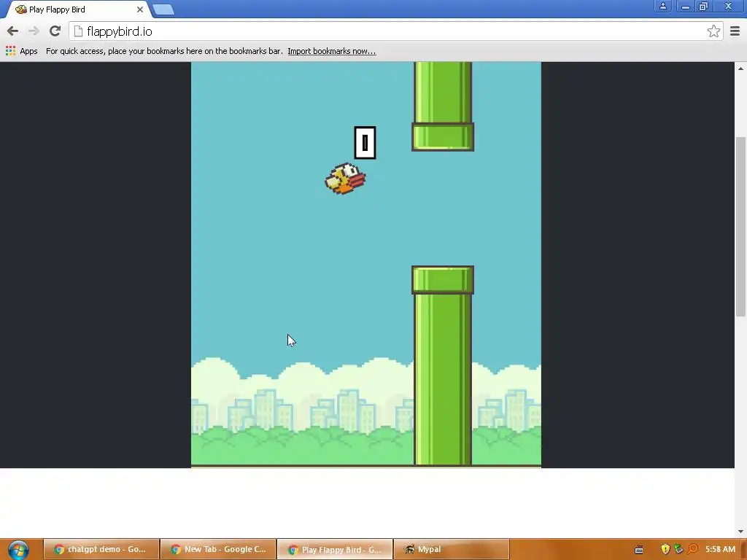Open a new tab with the blank tab button
Screen dimensions: 747x560
pyautogui.click(x=163, y=9)
